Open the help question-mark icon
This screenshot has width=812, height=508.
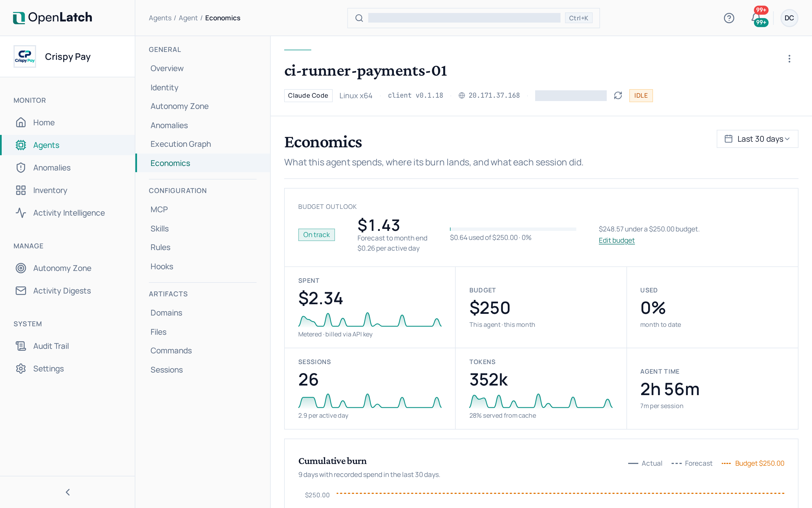pyautogui.click(x=729, y=18)
